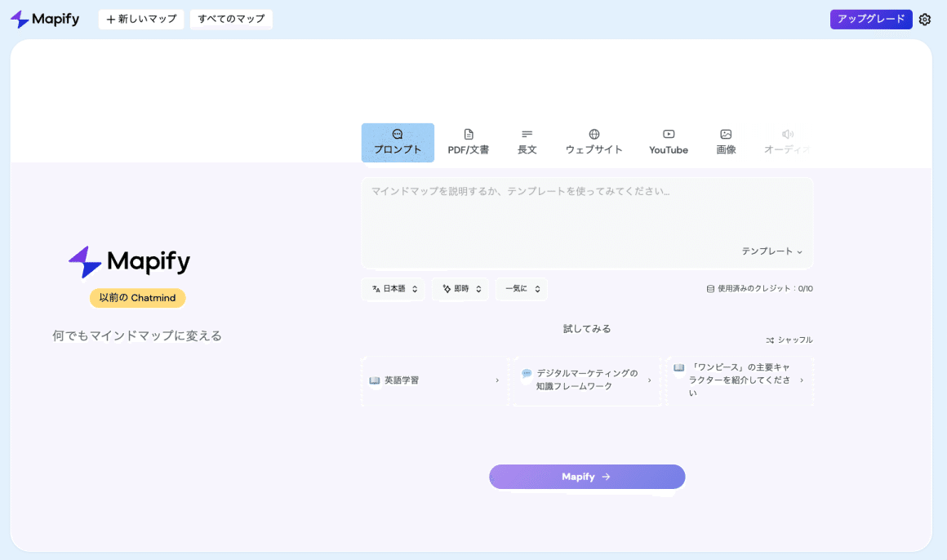This screenshot has width=947, height=560.
Task: Click the credits icon beside 使用済みのクレジット
Action: coord(710,289)
